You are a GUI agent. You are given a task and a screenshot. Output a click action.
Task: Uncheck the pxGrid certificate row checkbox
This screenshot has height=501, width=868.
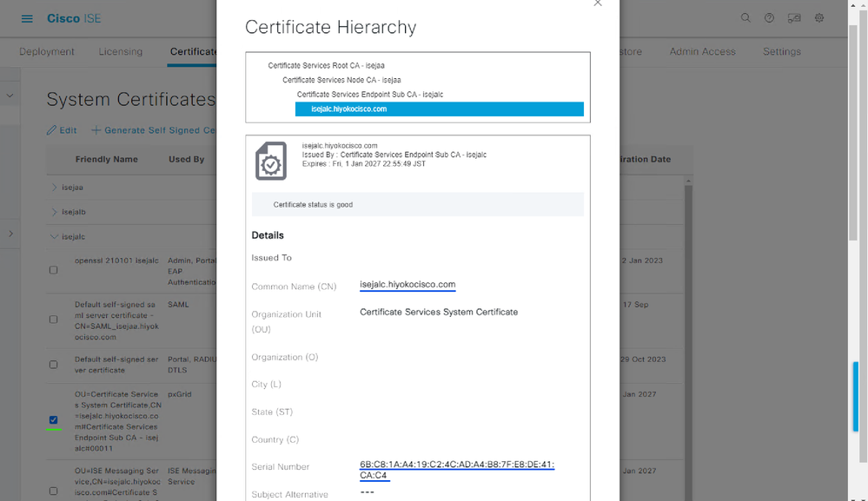click(x=53, y=419)
